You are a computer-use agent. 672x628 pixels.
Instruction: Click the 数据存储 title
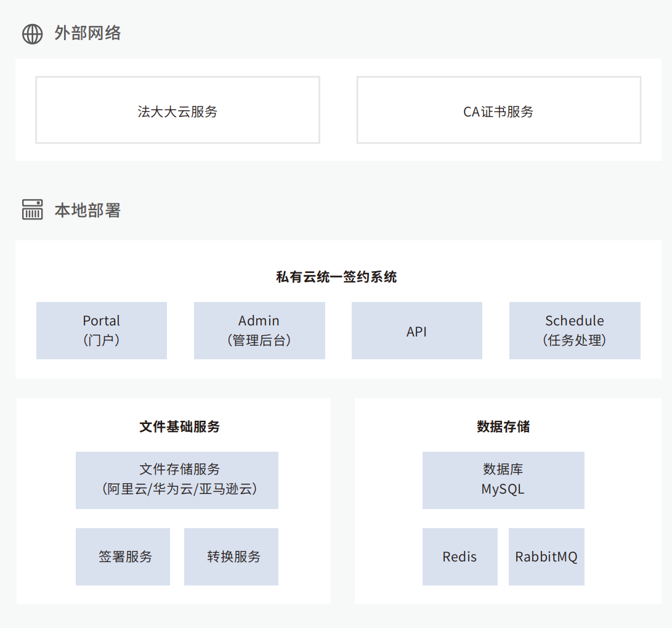coord(504,426)
